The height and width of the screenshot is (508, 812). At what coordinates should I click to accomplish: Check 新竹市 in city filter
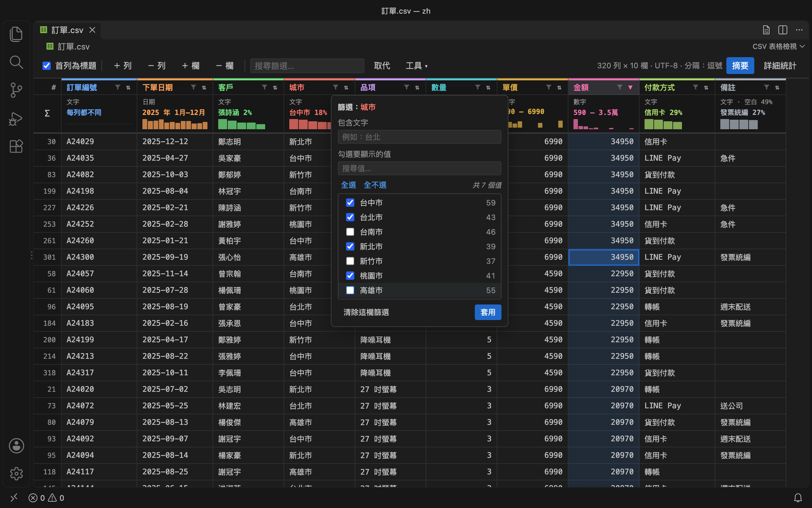pyautogui.click(x=350, y=261)
